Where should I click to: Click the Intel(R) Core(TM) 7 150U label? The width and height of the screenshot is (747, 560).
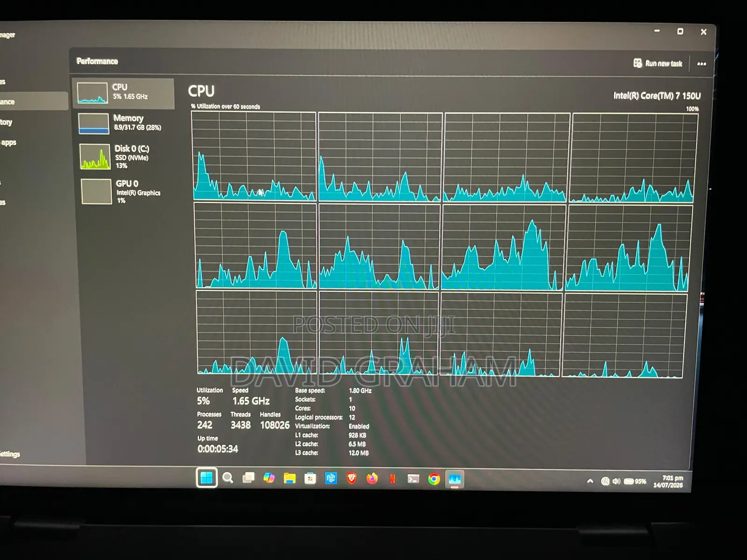click(x=657, y=96)
